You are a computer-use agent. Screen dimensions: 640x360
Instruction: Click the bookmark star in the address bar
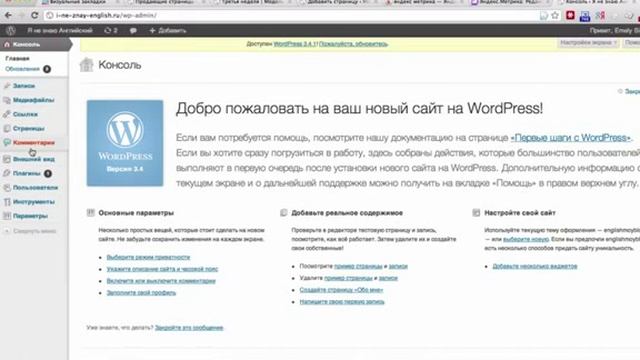pos(555,16)
